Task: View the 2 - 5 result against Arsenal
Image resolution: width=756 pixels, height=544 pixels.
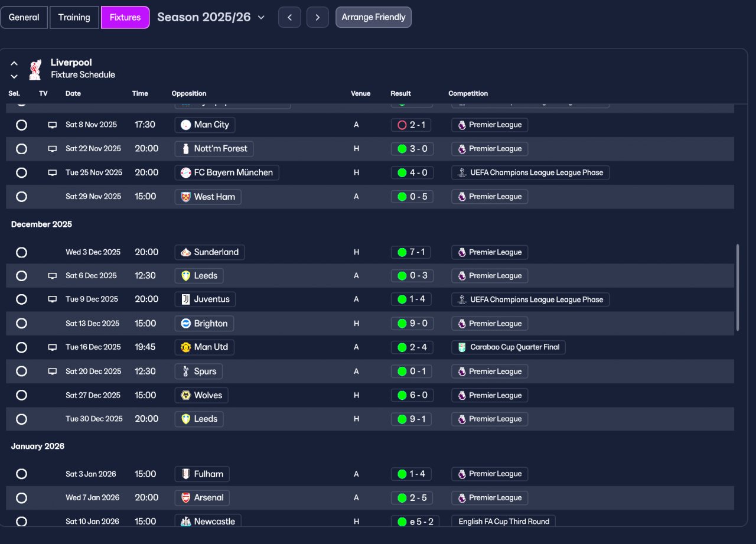Action: click(412, 498)
